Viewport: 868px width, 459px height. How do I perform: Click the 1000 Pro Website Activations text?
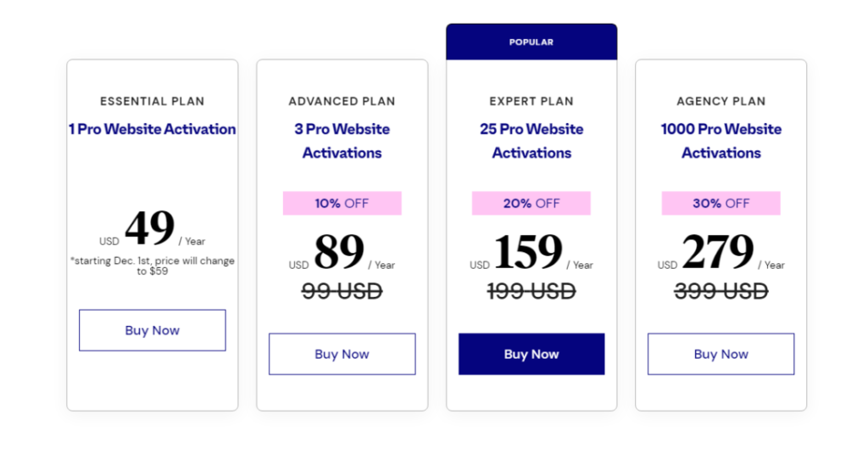(x=721, y=141)
